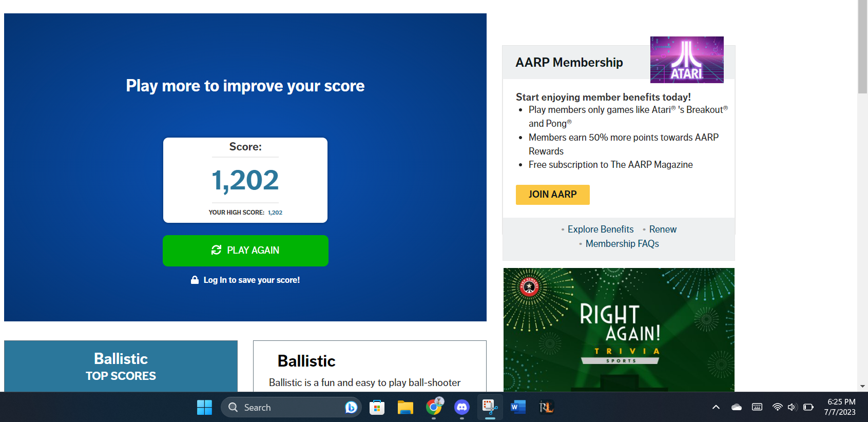The width and height of the screenshot is (868, 422).
Task: Click the volume speaker tray icon
Action: tap(793, 407)
